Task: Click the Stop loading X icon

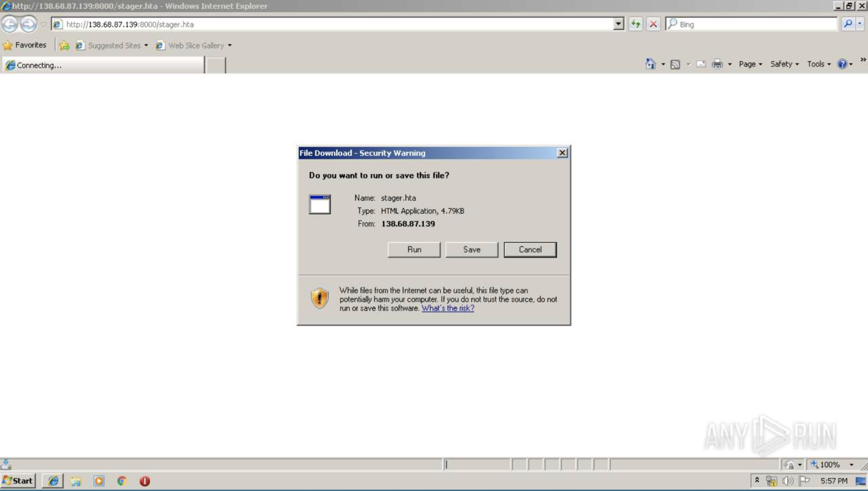Action: pyautogui.click(x=653, y=24)
